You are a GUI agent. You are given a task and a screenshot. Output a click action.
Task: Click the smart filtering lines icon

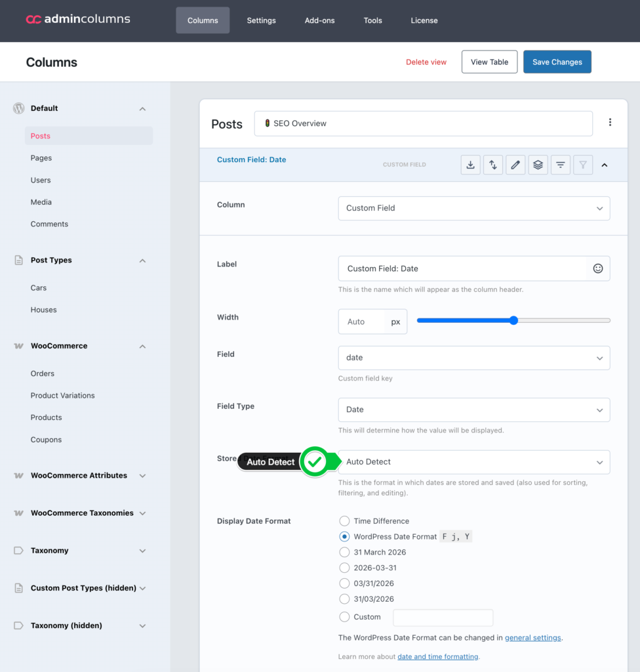(561, 165)
